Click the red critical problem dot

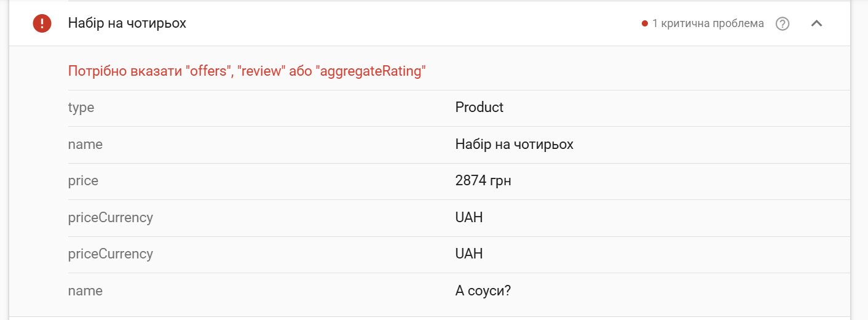[645, 24]
